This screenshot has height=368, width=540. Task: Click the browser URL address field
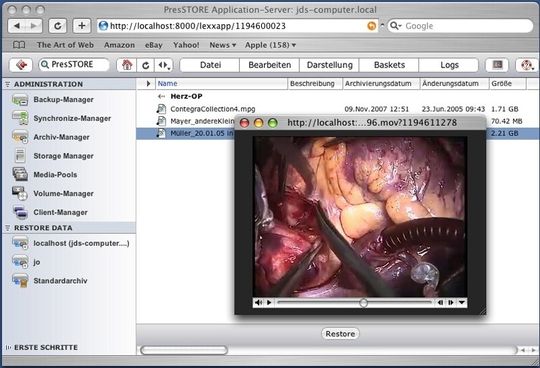tap(237, 26)
